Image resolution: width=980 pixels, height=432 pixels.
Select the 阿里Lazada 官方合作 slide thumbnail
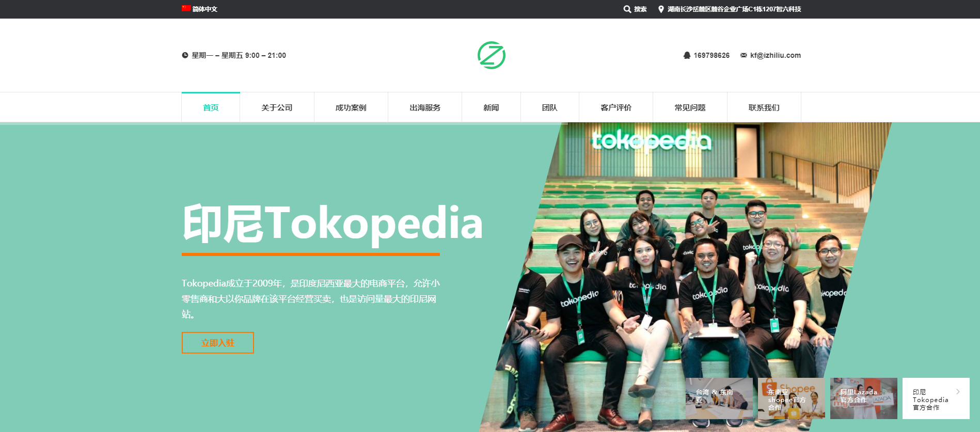tap(864, 398)
